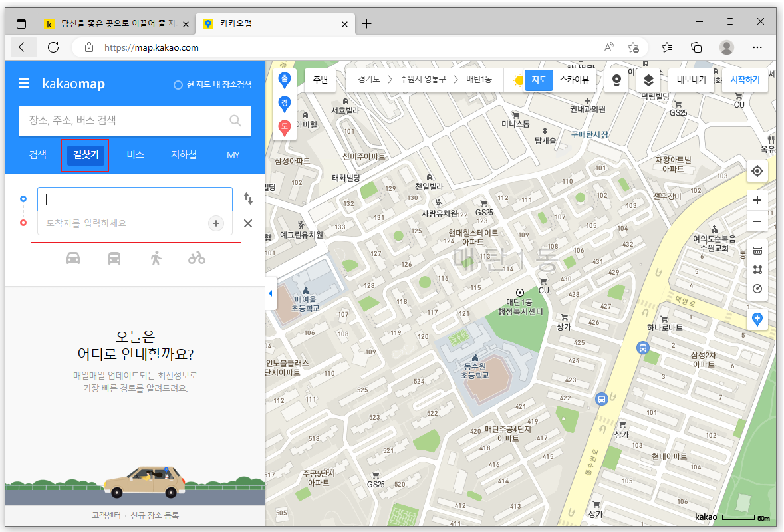Open 고객센터 link
The image size is (784, 532).
106,515
